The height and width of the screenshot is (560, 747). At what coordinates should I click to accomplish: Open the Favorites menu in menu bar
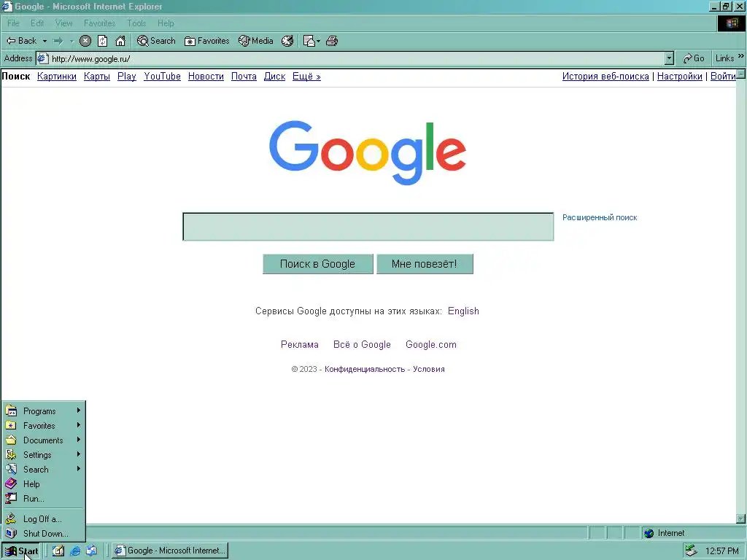click(x=99, y=23)
